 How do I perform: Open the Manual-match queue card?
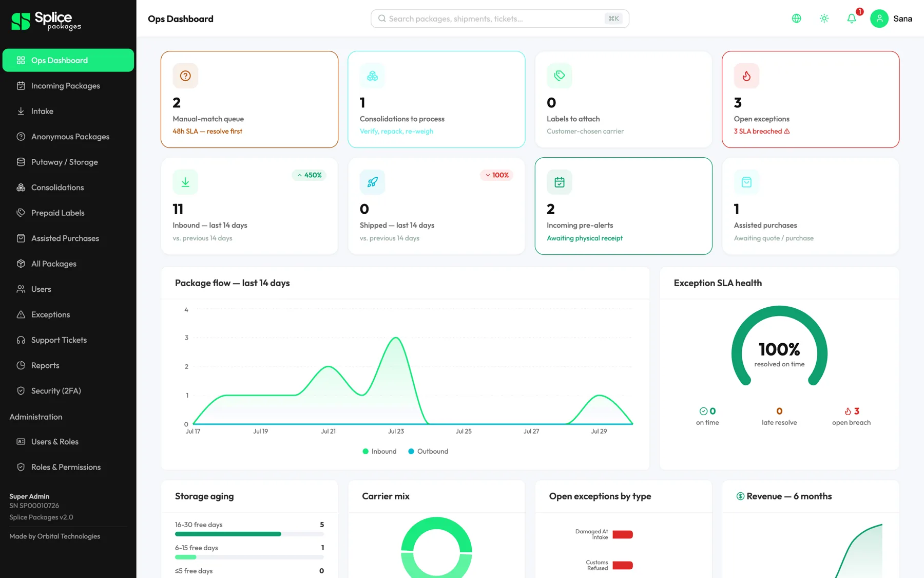pos(249,99)
